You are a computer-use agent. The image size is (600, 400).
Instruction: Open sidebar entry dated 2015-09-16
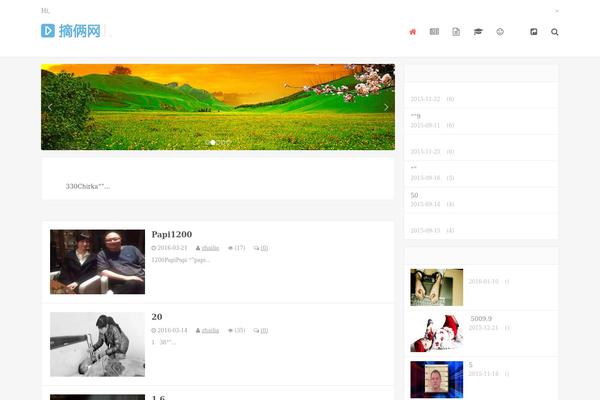481,174
